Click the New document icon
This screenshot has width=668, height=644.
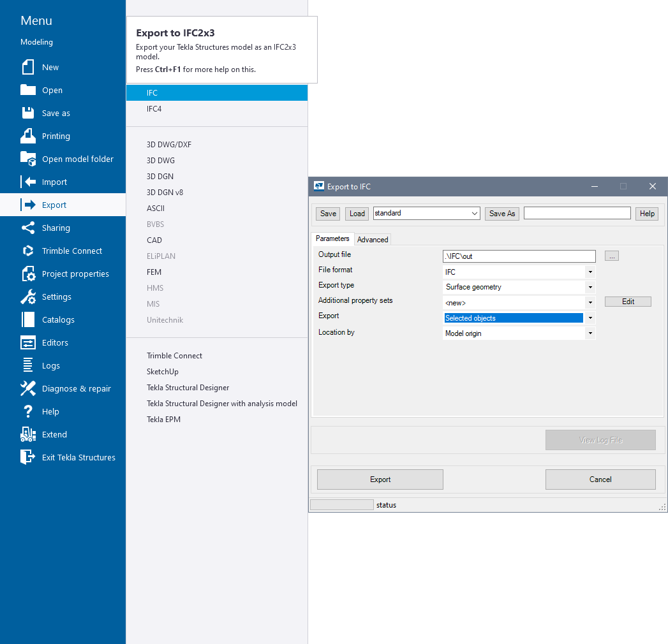coord(28,67)
